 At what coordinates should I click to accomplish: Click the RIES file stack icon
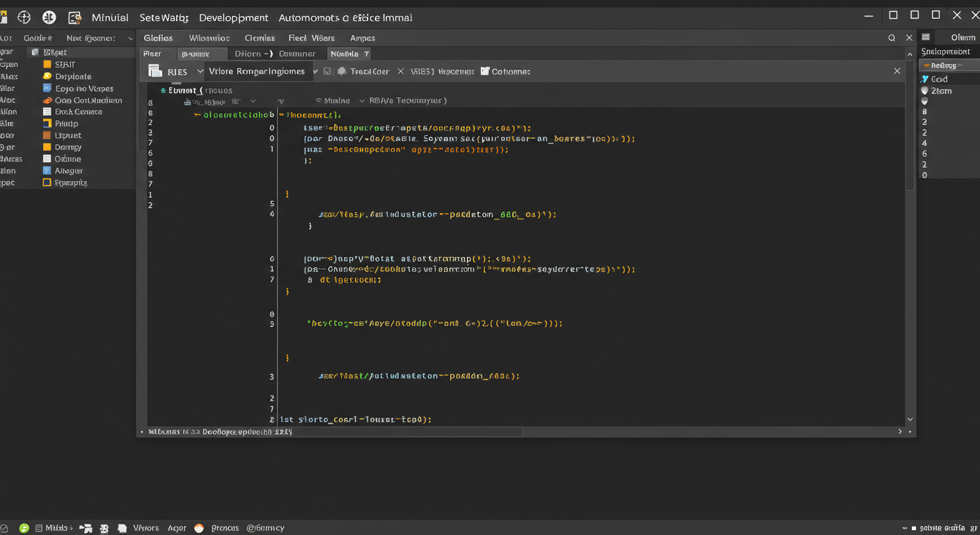pyautogui.click(x=155, y=71)
